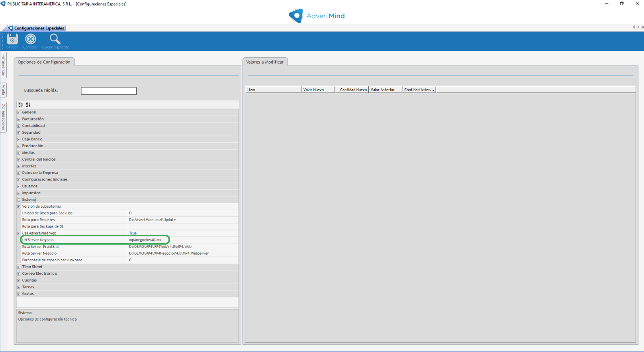
Task: Switch property grid to categorized view
Action: (21, 105)
